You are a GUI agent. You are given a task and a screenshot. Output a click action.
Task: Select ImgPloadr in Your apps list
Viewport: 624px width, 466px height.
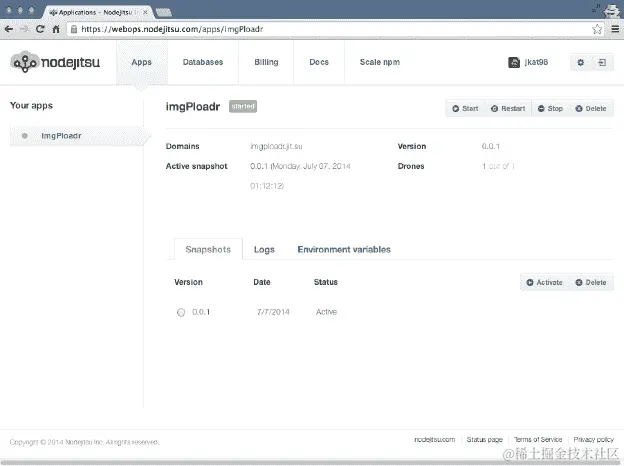click(x=80, y=136)
